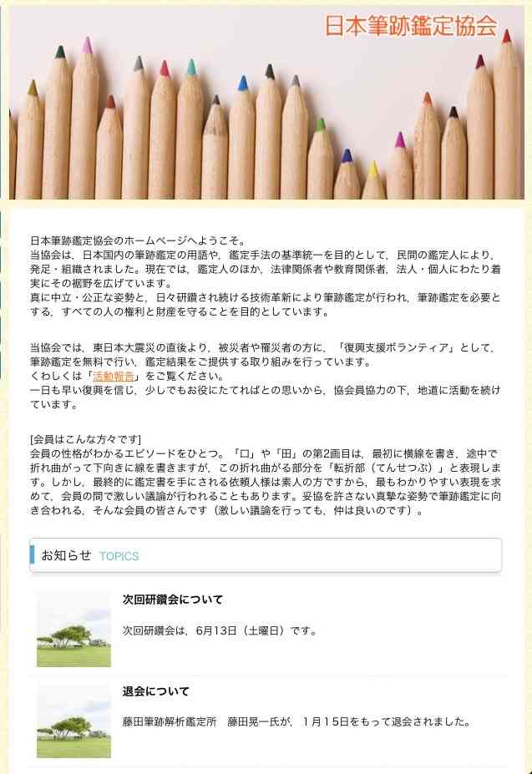Image resolution: width=532 pixels, height=774 pixels.
Task: Open the 次回研鑽会について topic heading
Action: (173, 599)
